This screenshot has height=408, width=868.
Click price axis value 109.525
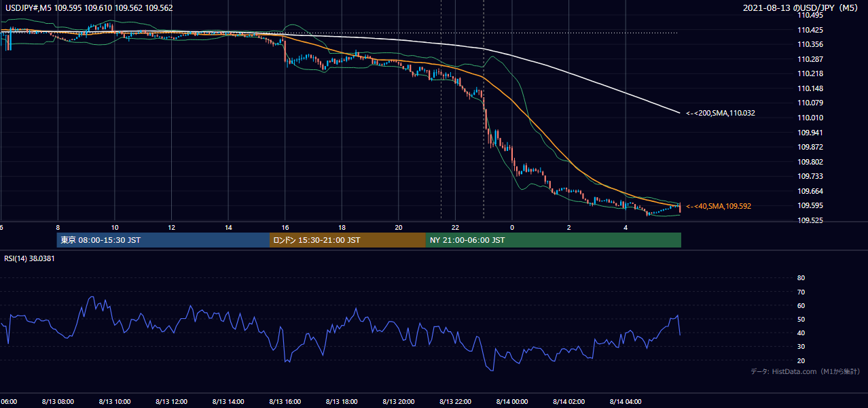point(810,220)
